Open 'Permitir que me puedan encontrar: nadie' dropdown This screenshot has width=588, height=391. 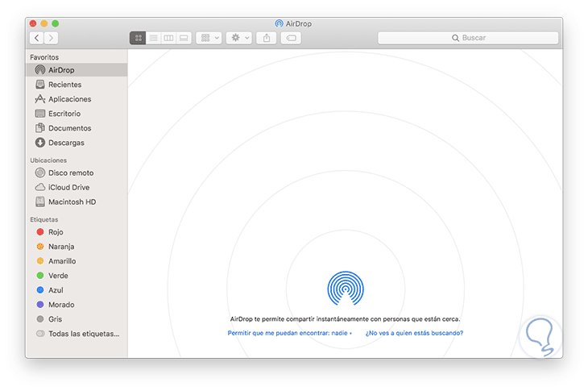[x=289, y=333]
